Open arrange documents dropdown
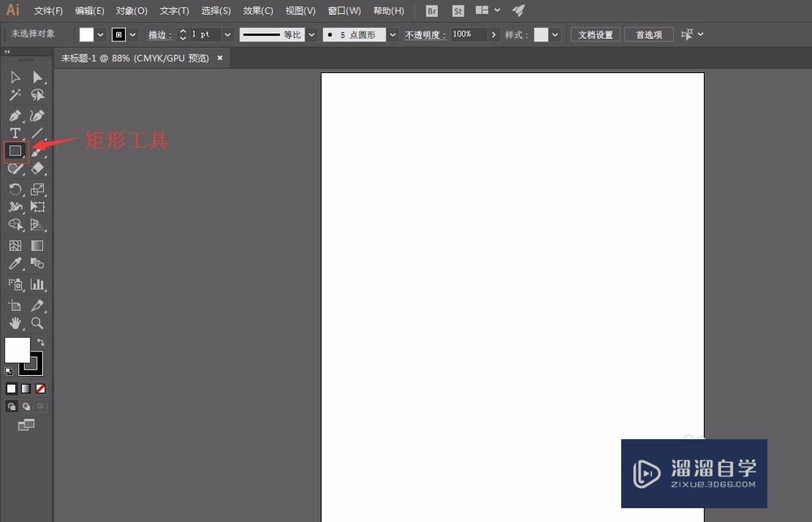Screen dimensions: 812x522 (x=498, y=10)
